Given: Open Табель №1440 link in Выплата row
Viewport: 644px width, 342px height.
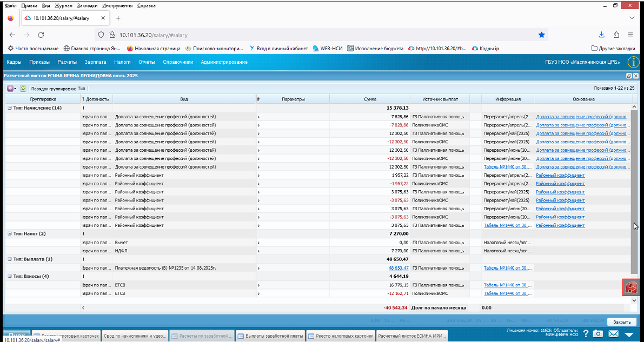Looking at the screenshot, I should [x=508, y=267].
